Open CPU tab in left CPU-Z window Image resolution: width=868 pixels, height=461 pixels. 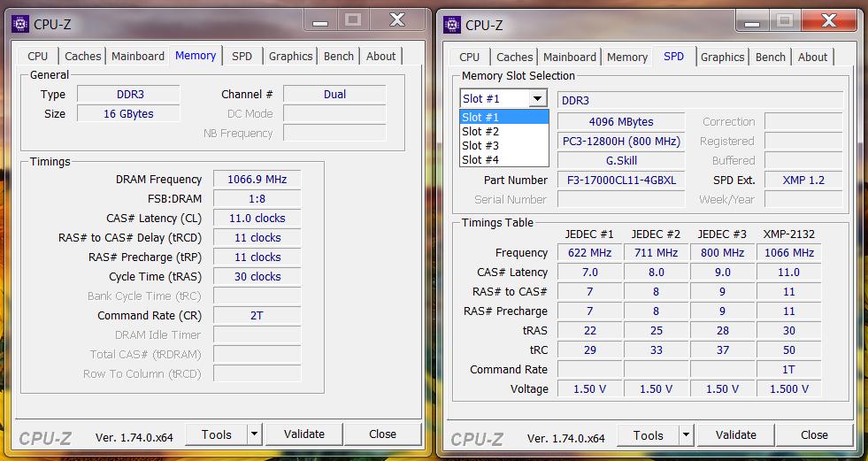click(x=38, y=56)
